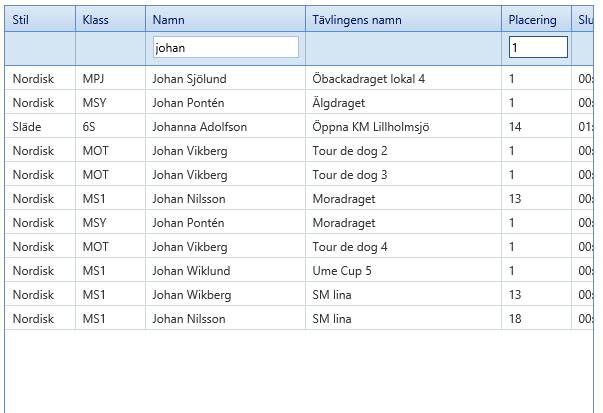Click the Öbackadraget lokal 4 competition cell
Screen dimensions: 603x413
(369, 78)
